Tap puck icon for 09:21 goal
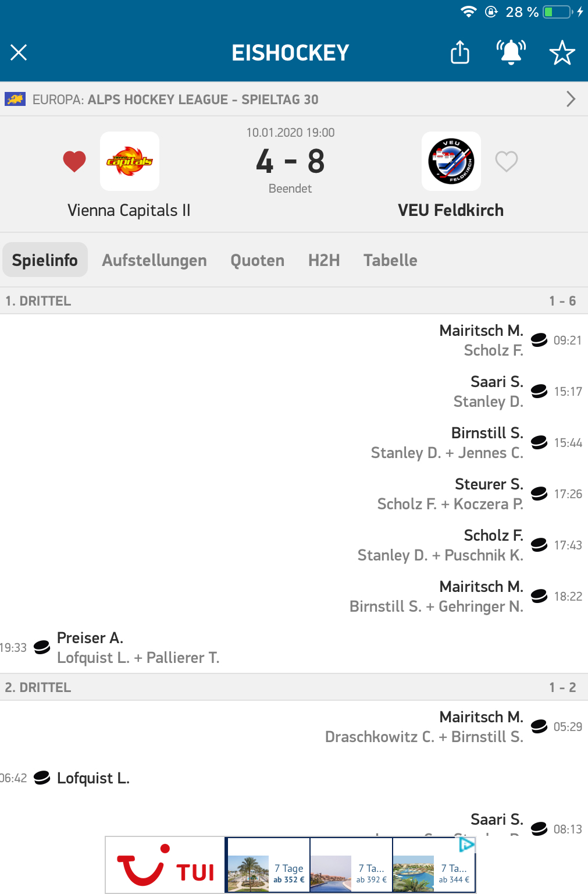Viewport: 588px width, 894px height. 539,340
